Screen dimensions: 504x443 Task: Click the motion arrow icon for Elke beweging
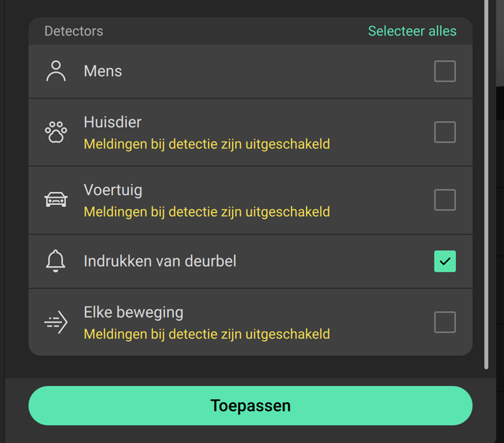pyautogui.click(x=56, y=322)
